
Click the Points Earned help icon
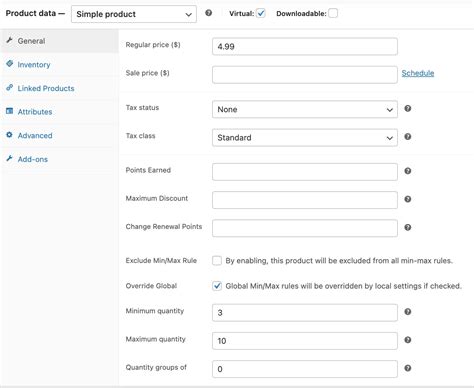[408, 171]
